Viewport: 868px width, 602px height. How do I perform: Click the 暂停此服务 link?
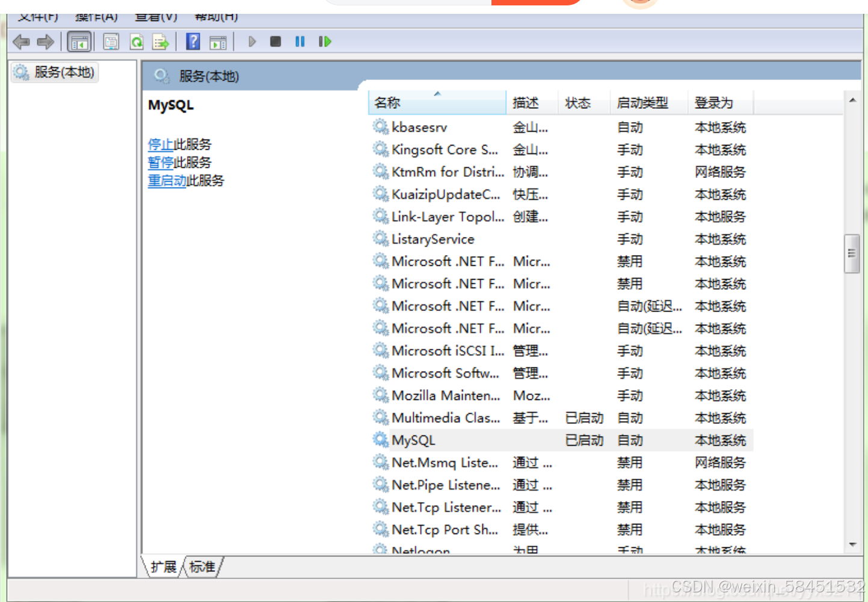point(160,162)
